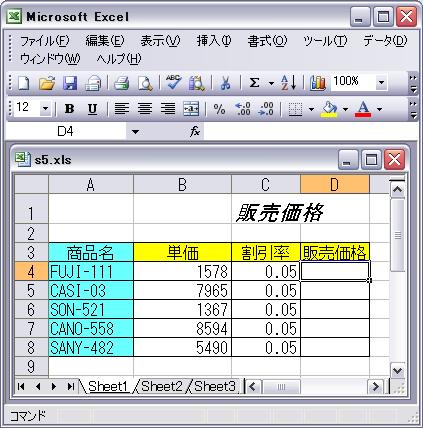Open a file with the Open folder icon
This screenshot has height=428, width=423.
(x=47, y=83)
